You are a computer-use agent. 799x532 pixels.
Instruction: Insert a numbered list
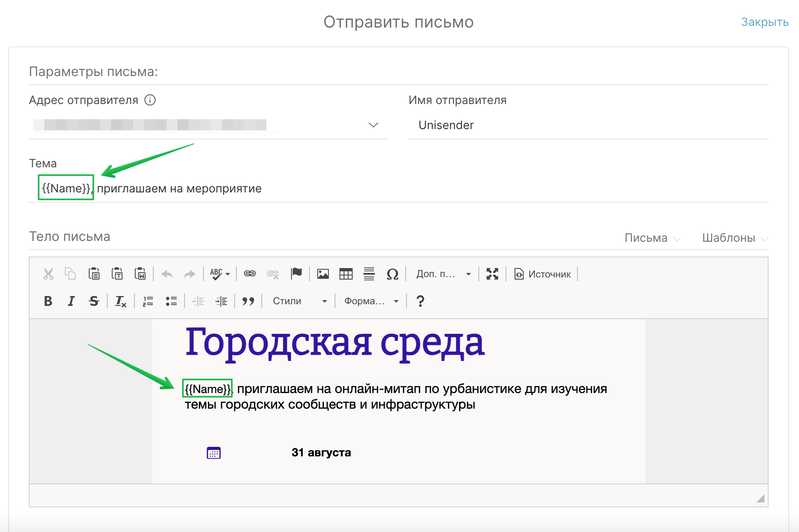tap(148, 301)
